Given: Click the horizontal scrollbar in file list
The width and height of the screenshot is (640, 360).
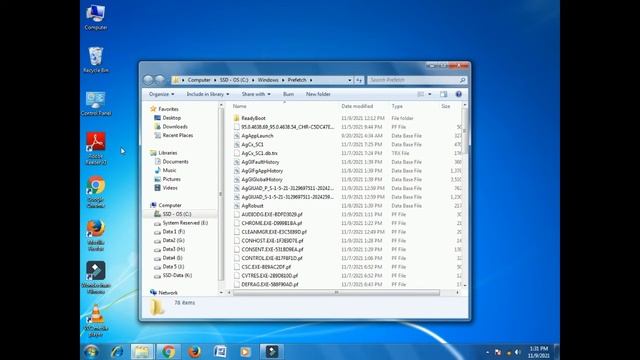Looking at the screenshot, I should tap(336, 293).
